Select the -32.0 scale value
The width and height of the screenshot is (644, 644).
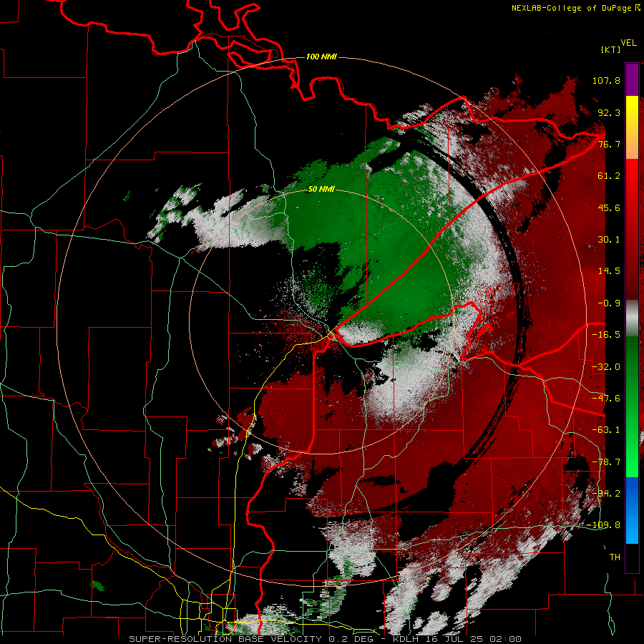coord(606,367)
